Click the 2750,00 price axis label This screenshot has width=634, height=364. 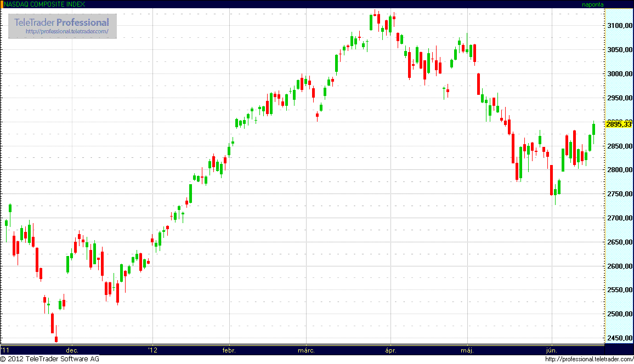tap(620, 194)
